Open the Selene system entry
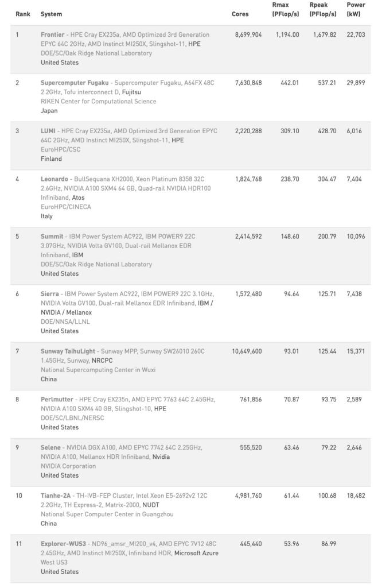Viewport: 374px width, 588px height. click(51, 448)
